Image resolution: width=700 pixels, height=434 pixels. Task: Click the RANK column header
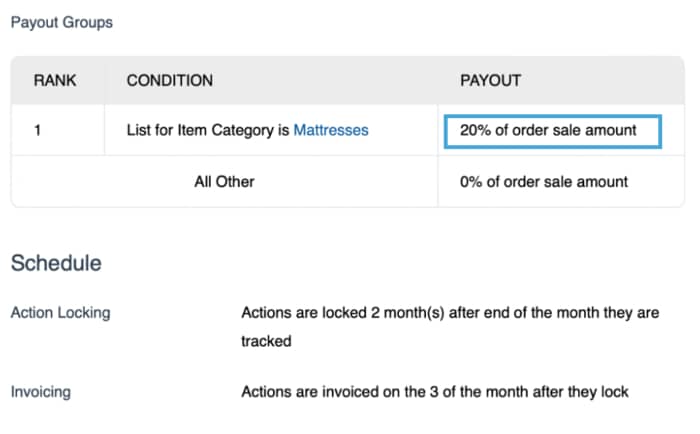(x=55, y=80)
